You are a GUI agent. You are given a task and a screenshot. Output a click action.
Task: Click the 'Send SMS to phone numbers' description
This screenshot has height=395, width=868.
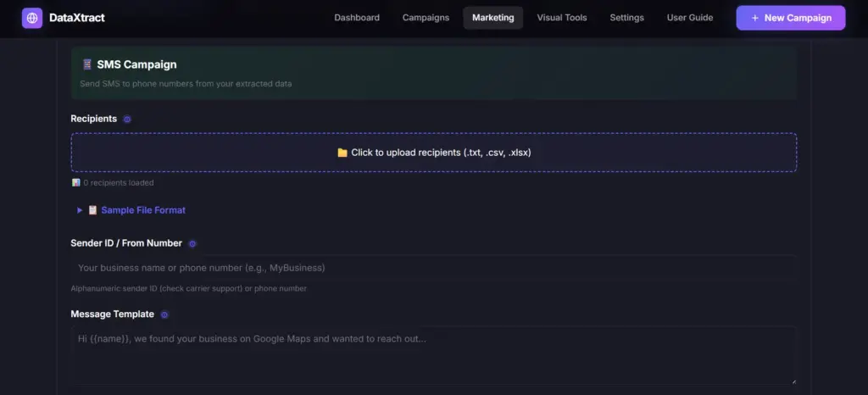click(186, 84)
